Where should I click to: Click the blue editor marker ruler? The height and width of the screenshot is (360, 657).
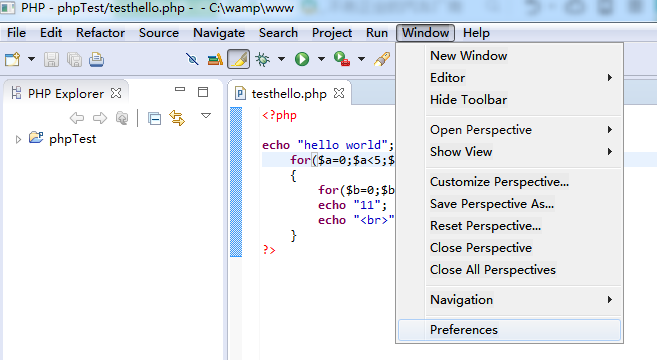pos(236,182)
